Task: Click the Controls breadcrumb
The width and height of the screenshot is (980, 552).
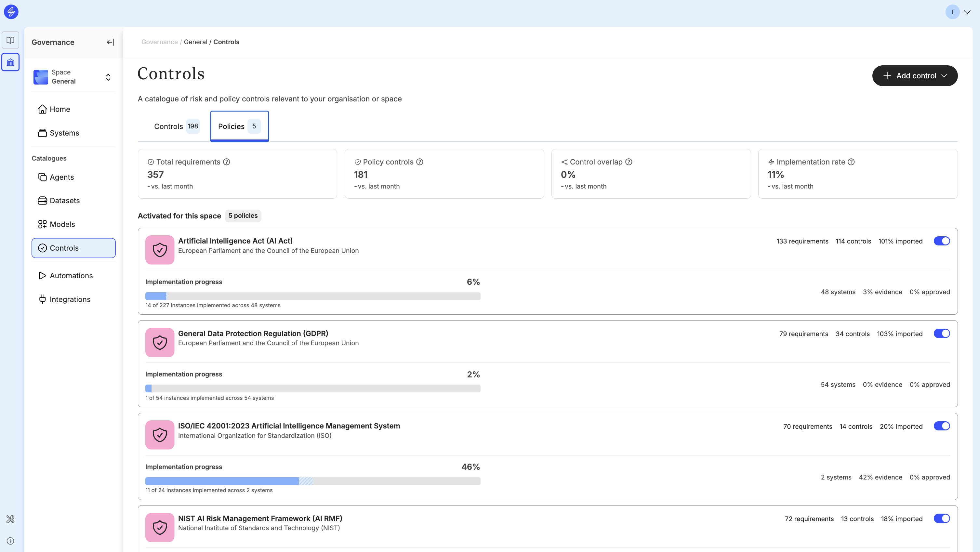Action: click(226, 42)
